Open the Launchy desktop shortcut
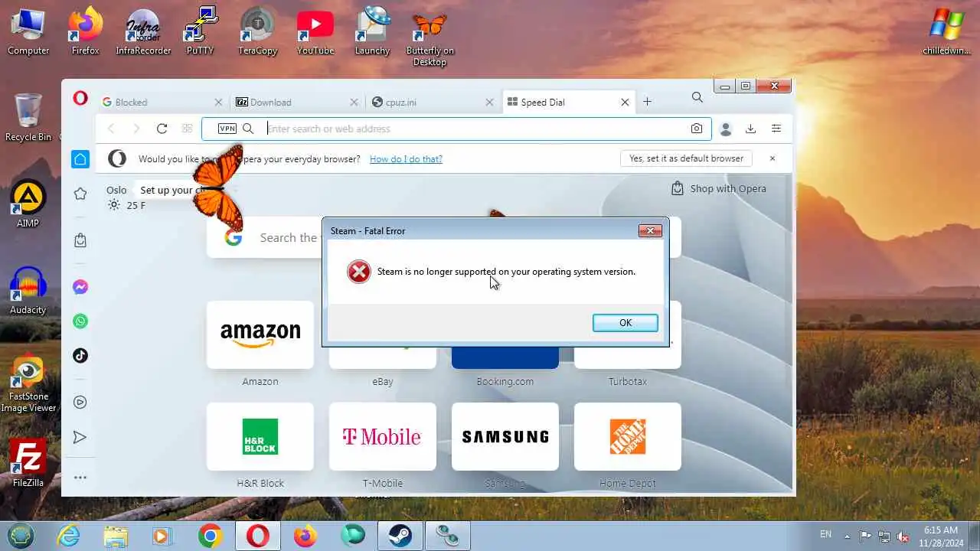980x551 pixels. 373,32
